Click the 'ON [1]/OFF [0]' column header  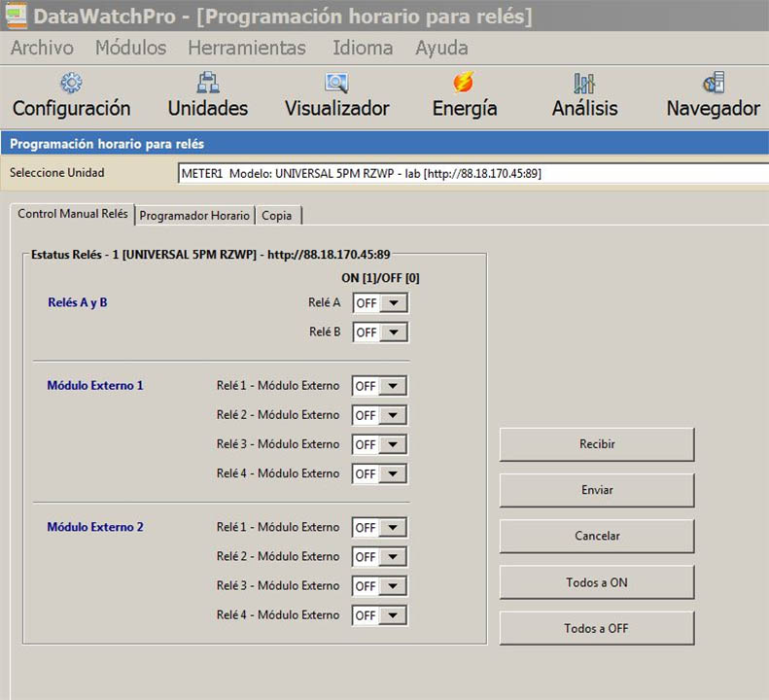click(x=380, y=278)
